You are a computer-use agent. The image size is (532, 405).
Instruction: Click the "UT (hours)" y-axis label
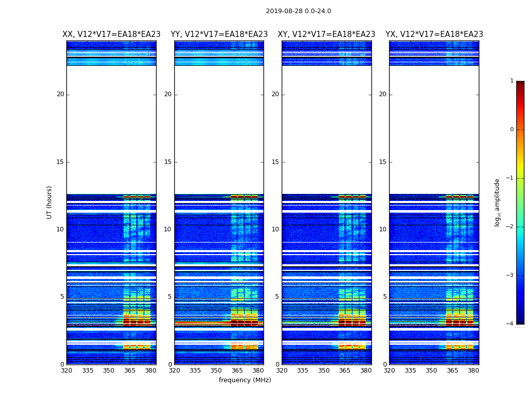tap(50, 202)
